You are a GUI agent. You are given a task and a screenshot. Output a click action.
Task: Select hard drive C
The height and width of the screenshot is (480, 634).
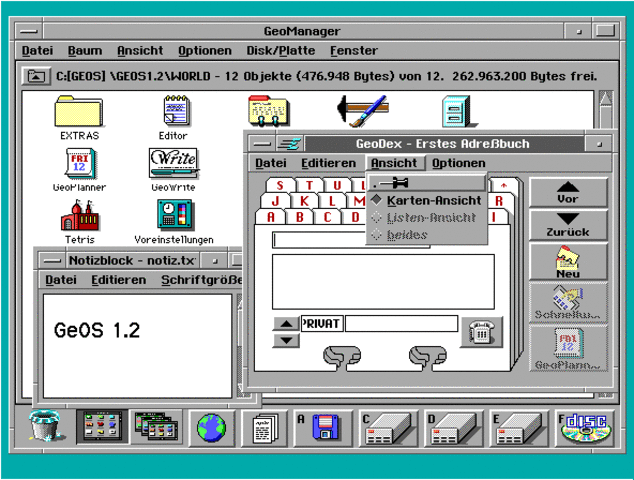[388, 428]
